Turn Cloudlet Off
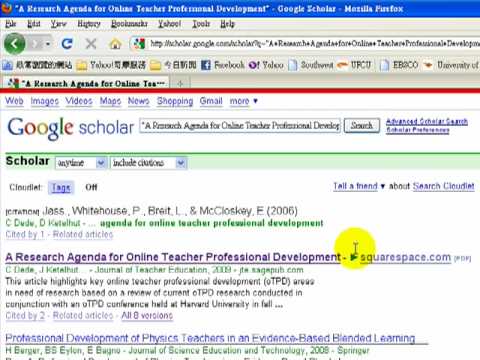This screenshot has width=480, height=360. tap(91, 187)
